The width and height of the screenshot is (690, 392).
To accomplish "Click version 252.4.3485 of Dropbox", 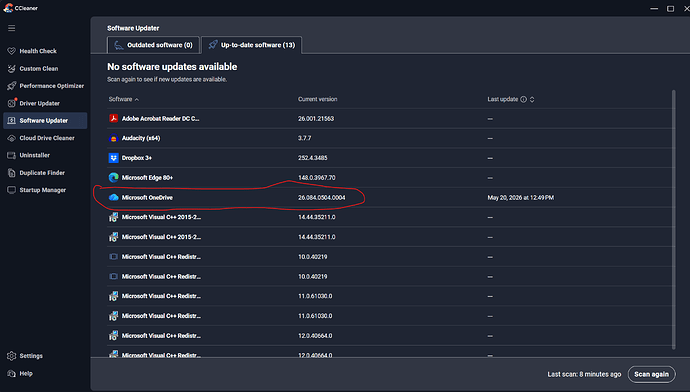I will (x=313, y=158).
